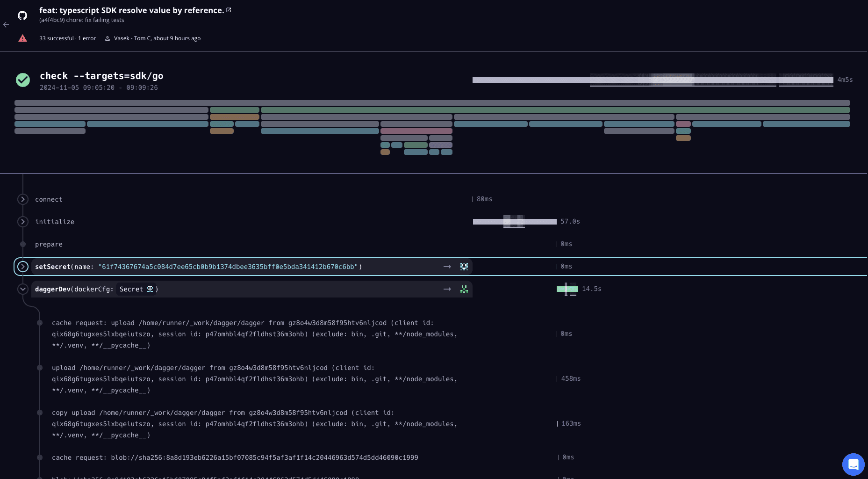This screenshot has width=868, height=479.
Task: Collapse the daggerDev step chevron
Action: coord(22,289)
